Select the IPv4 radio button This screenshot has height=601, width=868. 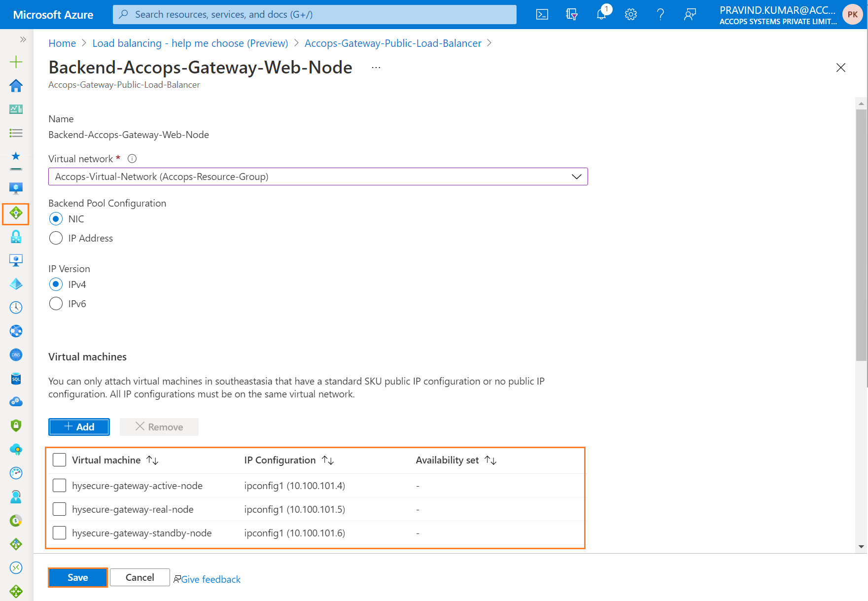coord(56,284)
